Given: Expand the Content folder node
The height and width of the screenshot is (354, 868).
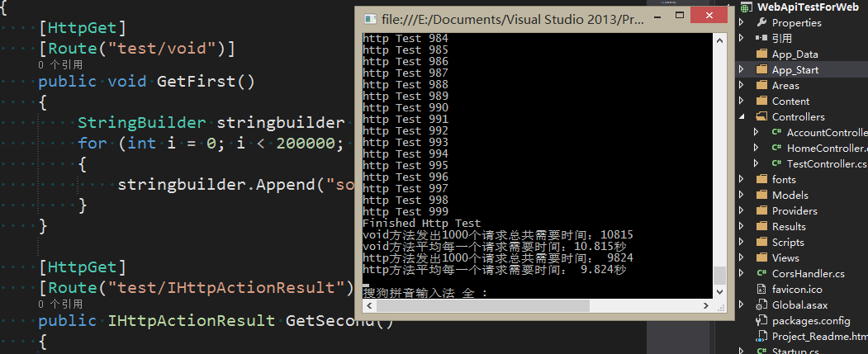Looking at the screenshot, I should tap(742, 101).
